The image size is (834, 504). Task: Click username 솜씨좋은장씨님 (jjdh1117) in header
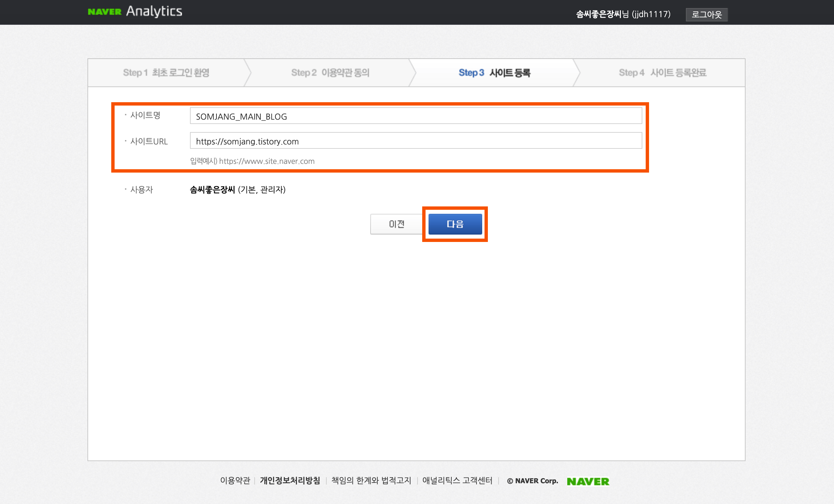click(623, 14)
